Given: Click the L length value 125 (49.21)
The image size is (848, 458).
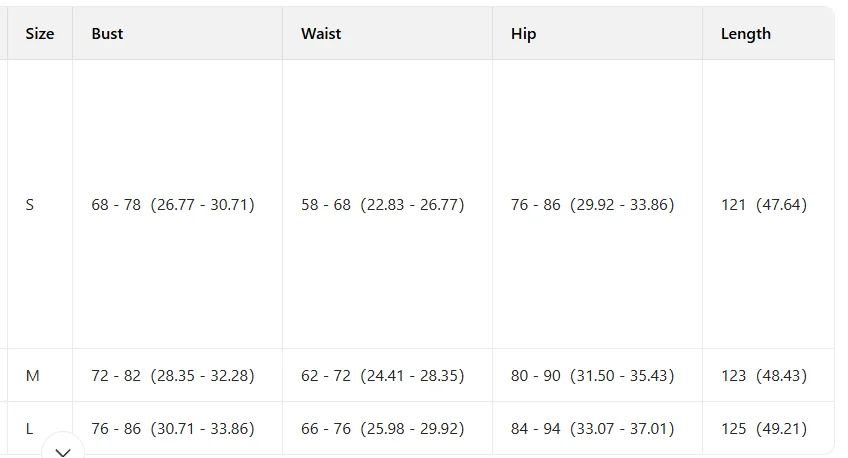Looking at the screenshot, I should [764, 429].
